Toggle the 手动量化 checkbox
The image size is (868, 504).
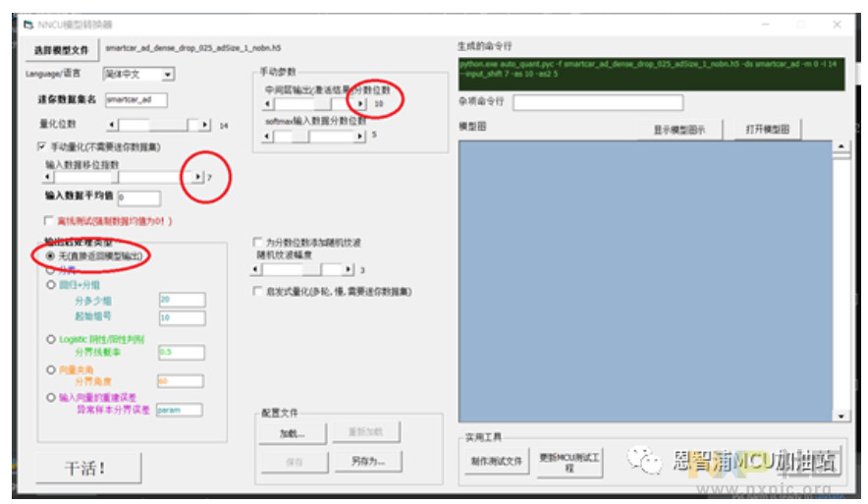(x=41, y=147)
